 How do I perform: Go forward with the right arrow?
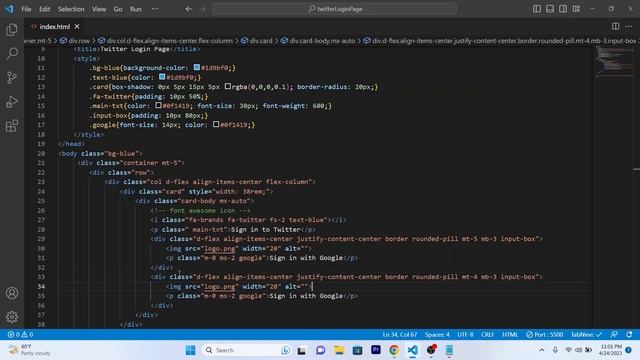coord(202,9)
